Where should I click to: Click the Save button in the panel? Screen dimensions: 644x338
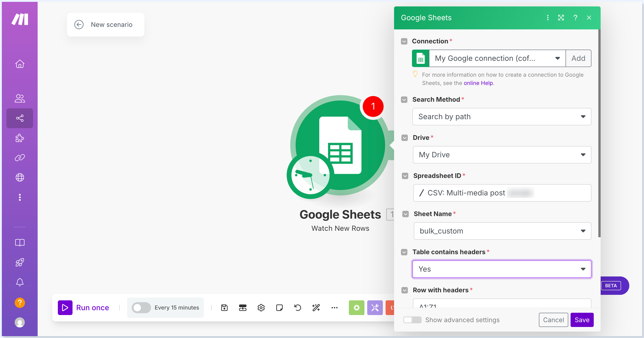[582, 320]
